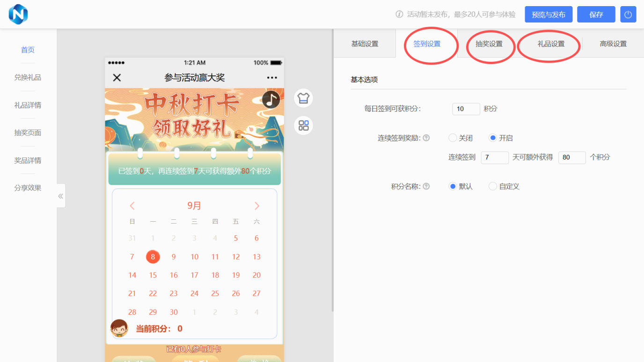Open the grid components icon
Viewport: 644px width, 362px height.
pyautogui.click(x=303, y=125)
